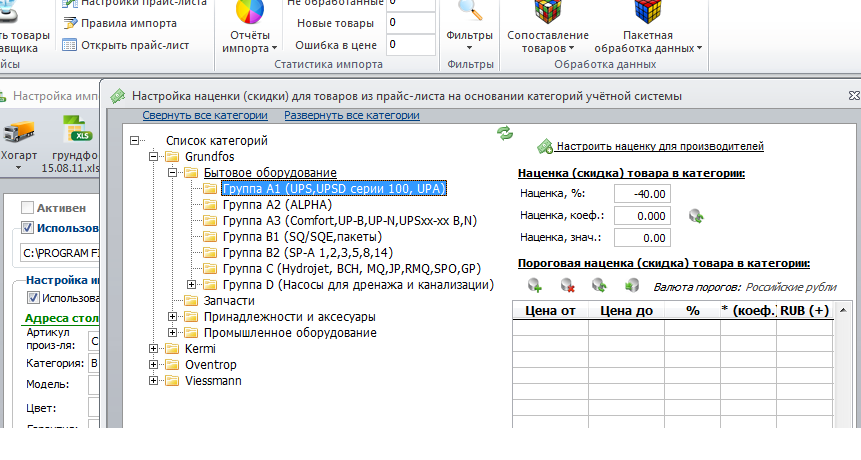Click the Новые товары counter field
The width and height of the screenshot is (861, 460).
tap(411, 23)
